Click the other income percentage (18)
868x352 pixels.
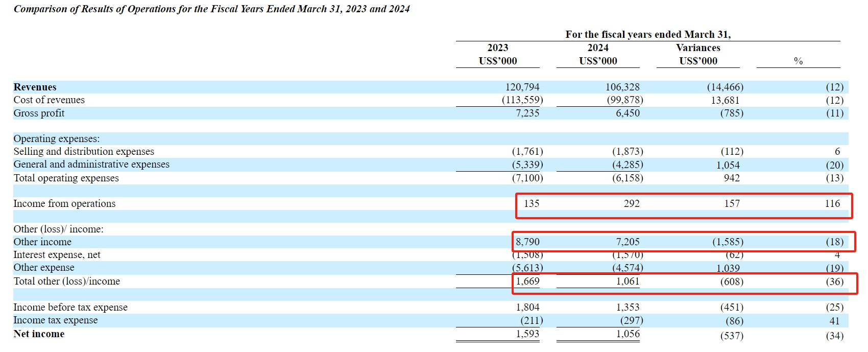(835, 242)
